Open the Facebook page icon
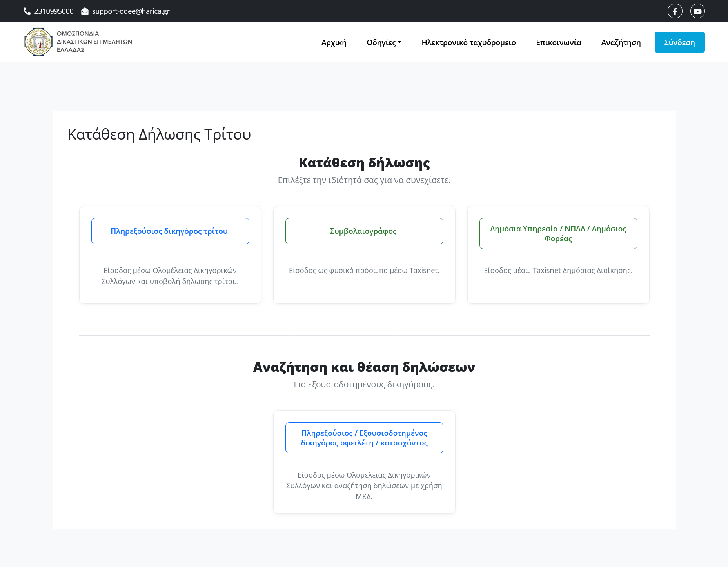The width and height of the screenshot is (728, 567). click(675, 11)
